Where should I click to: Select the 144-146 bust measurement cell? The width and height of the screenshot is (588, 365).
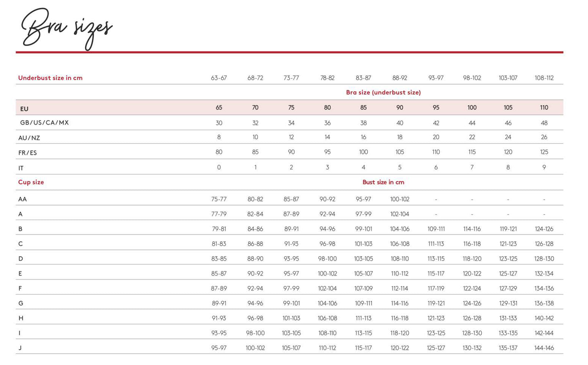(544, 348)
